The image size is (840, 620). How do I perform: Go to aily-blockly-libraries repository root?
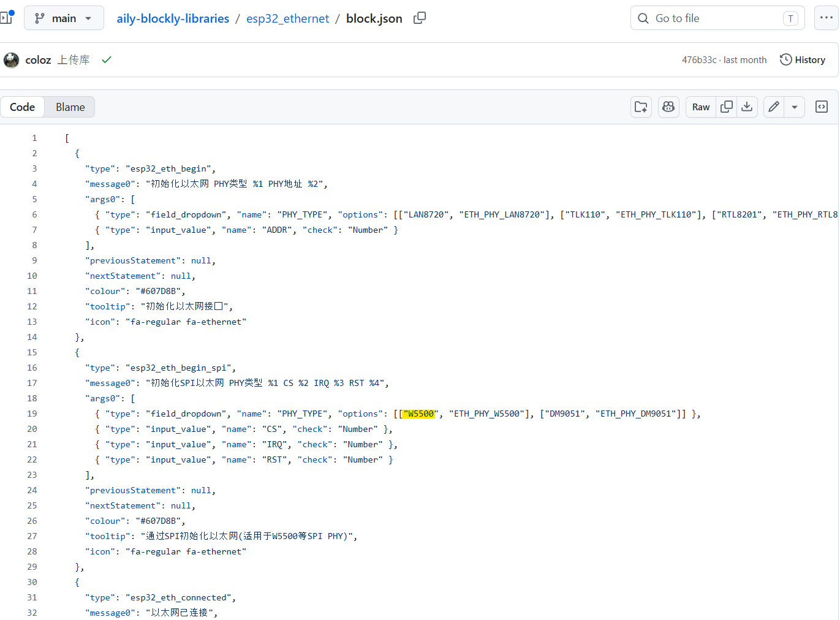[173, 18]
